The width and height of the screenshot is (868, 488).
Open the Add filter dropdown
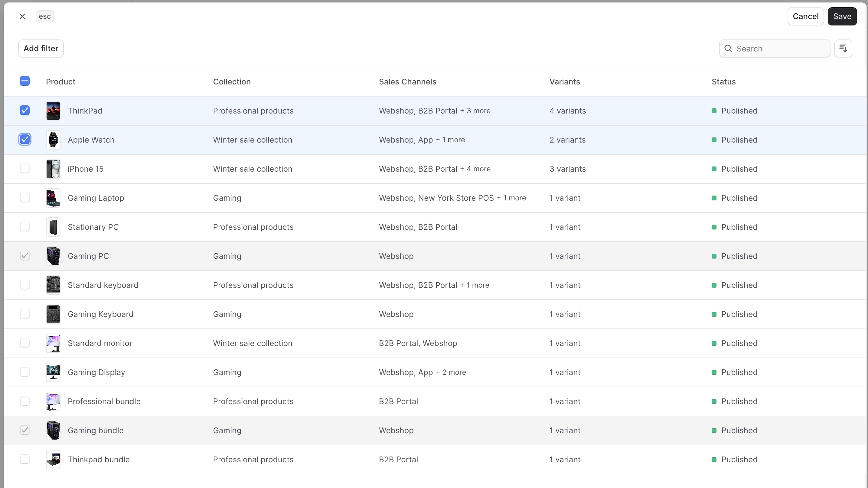41,48
